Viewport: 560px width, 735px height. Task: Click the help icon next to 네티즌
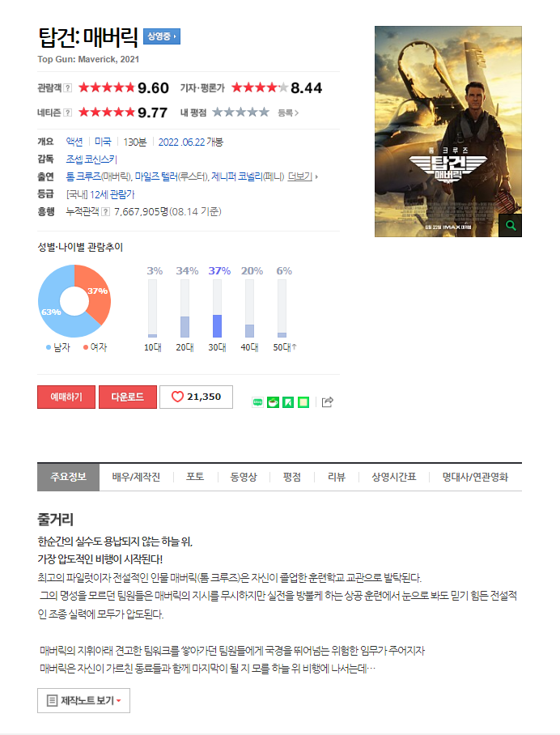pos(67,113)
